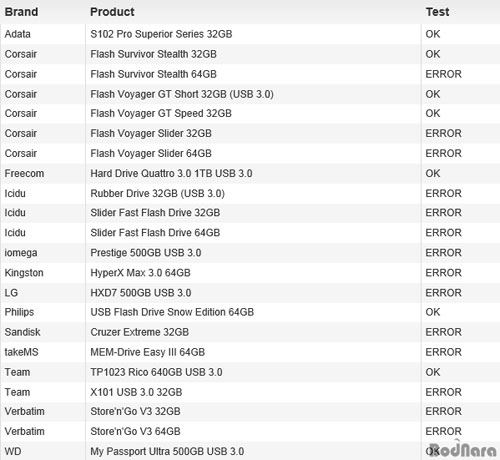Click the Test column header
The width and height of the screenshot is (500, 460).
coord(437,12)
